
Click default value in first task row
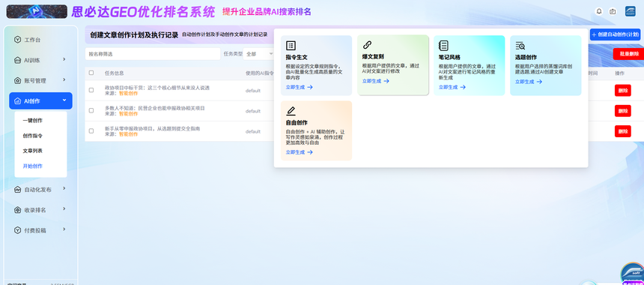pyautogui.click(x=253, y=91)
